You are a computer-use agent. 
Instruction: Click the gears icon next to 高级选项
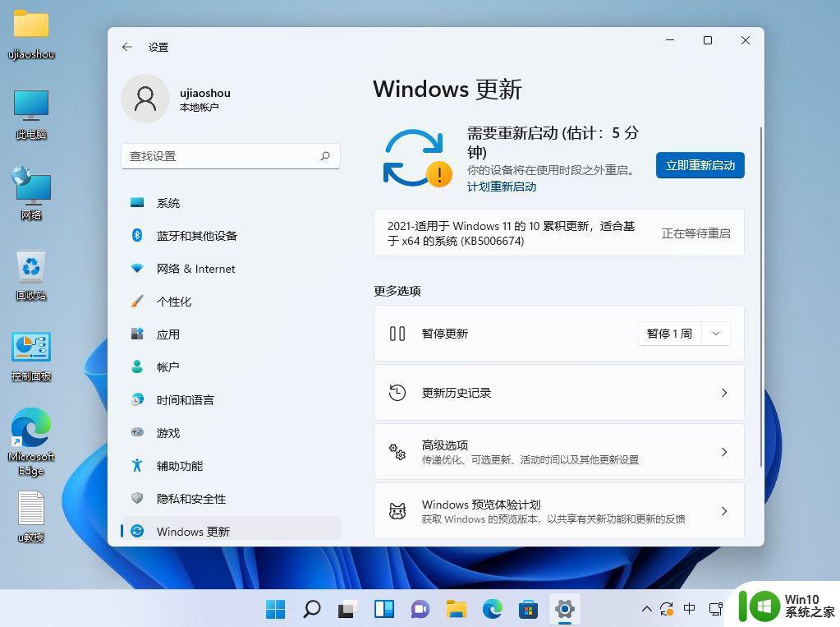coord(397,452)
